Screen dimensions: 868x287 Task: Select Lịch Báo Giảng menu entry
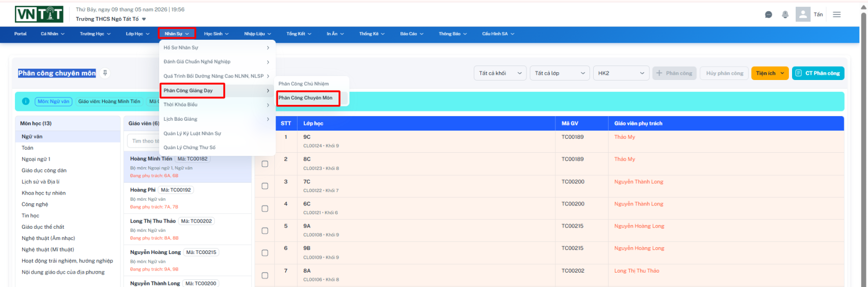[x=217, y=119]
